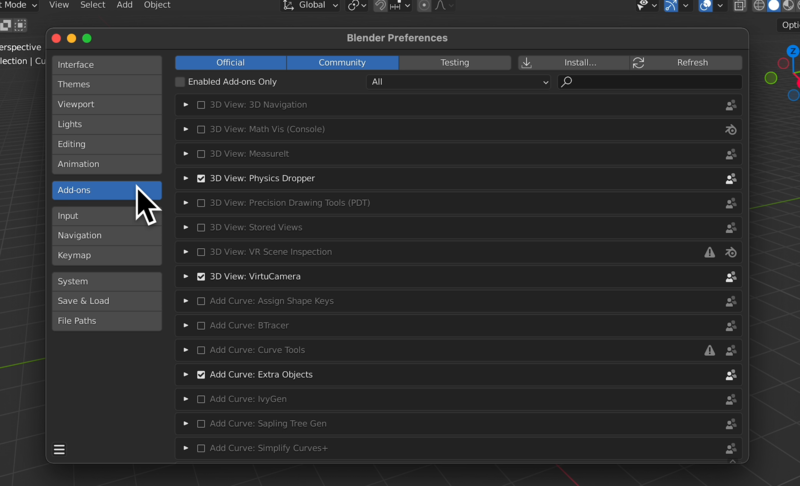The width and height of the screenshot is (800, 486).
Task: Expand Add Curve: Extra Objects details
Action: (x=186, y=374)
